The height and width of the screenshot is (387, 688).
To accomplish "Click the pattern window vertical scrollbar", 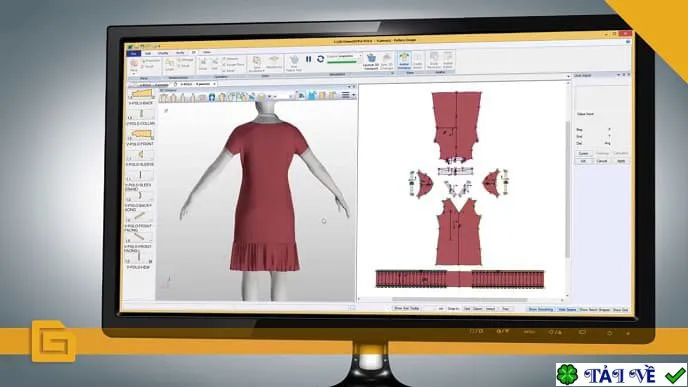I will pyautogui.click(x=567, y=189).
